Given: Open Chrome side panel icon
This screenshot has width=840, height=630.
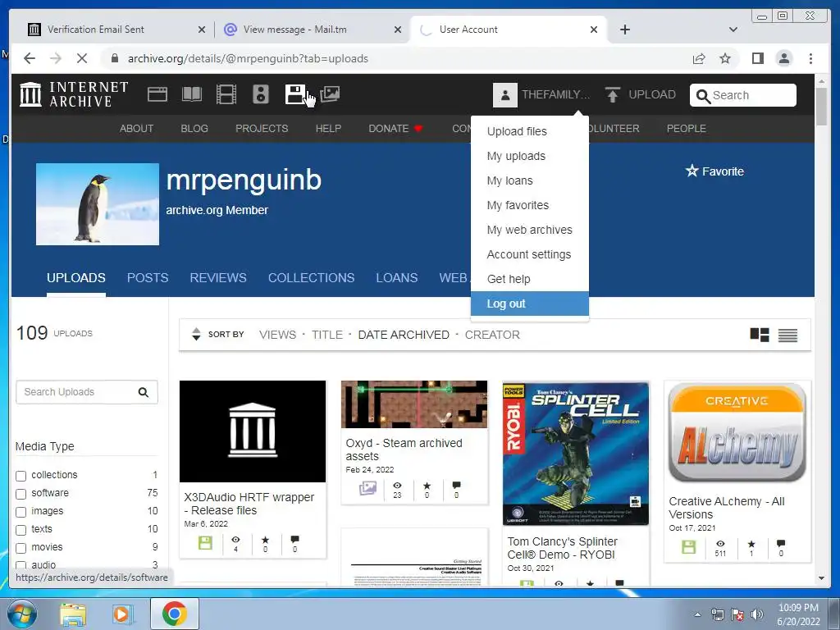Looking at the screenshot, I should [757, 58].
